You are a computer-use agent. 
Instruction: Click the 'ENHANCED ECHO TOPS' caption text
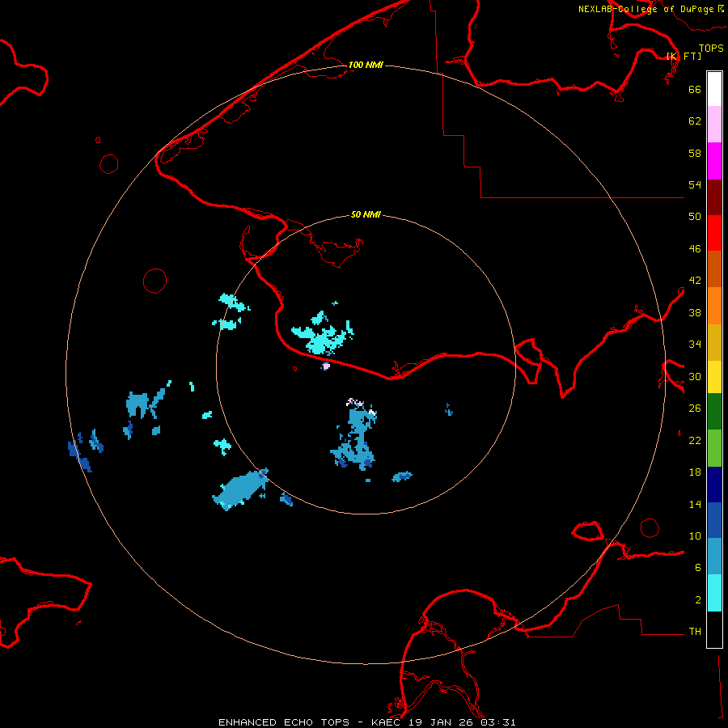(284, 722)
